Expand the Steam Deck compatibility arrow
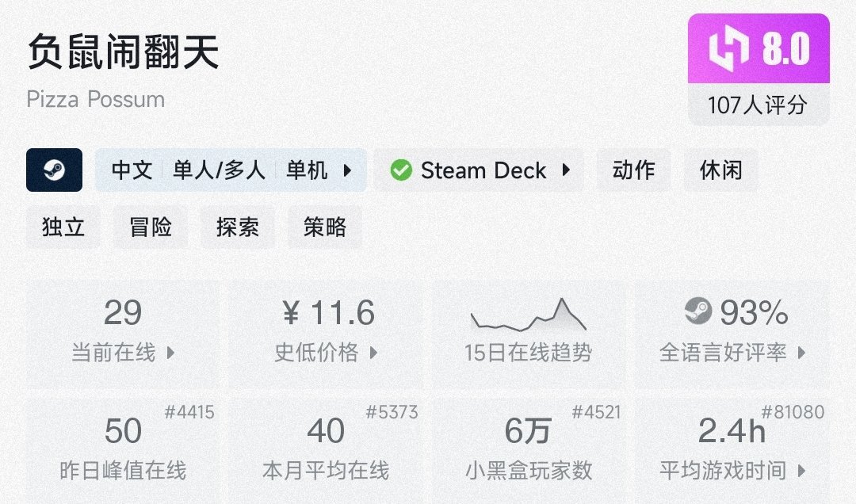This screenshot has height=504, width=856. pyautogui.click(x=566, y=170)
